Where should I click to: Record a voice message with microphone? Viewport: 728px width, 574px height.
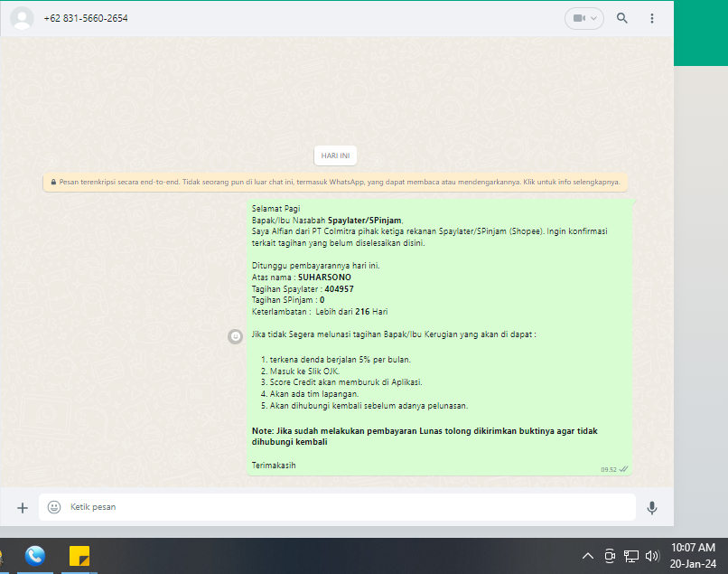pos(652,507)
